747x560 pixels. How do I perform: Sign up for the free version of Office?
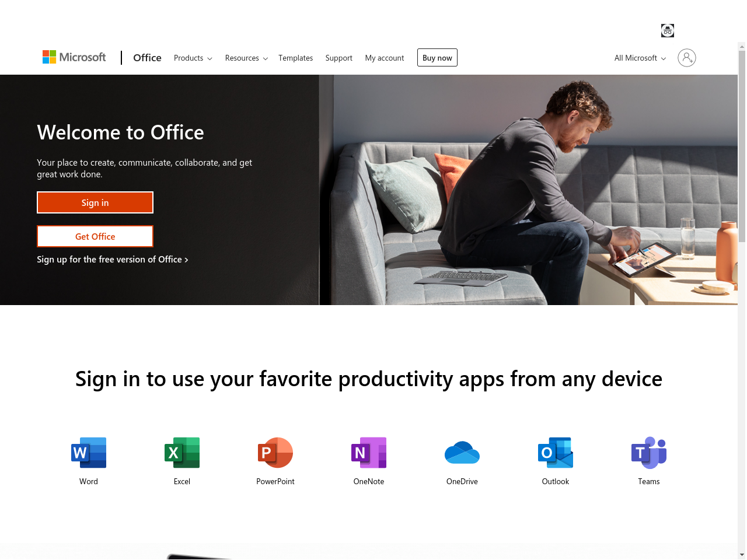113,260
